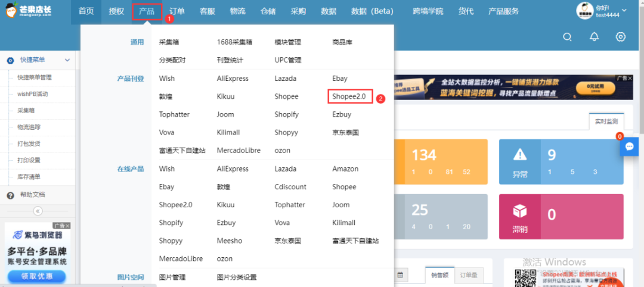Open the blue chat message bubble

[x=630, y=146]
